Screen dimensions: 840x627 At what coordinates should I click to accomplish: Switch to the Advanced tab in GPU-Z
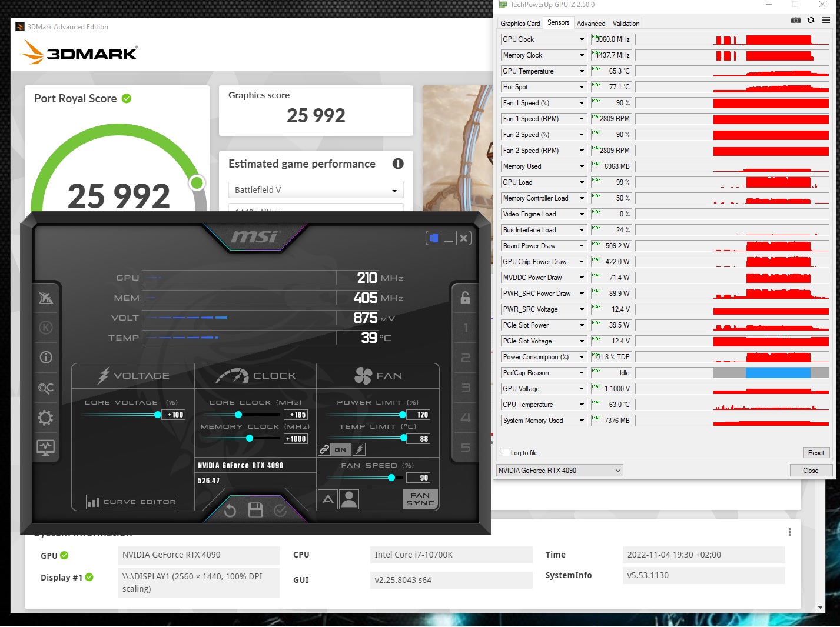(x=591, y=24)
